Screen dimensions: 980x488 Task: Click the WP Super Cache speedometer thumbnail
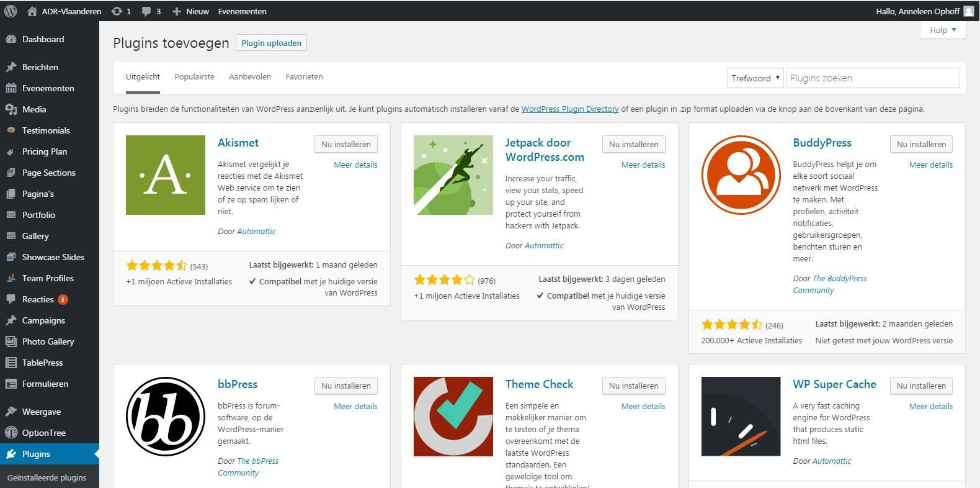click(741, 417)
